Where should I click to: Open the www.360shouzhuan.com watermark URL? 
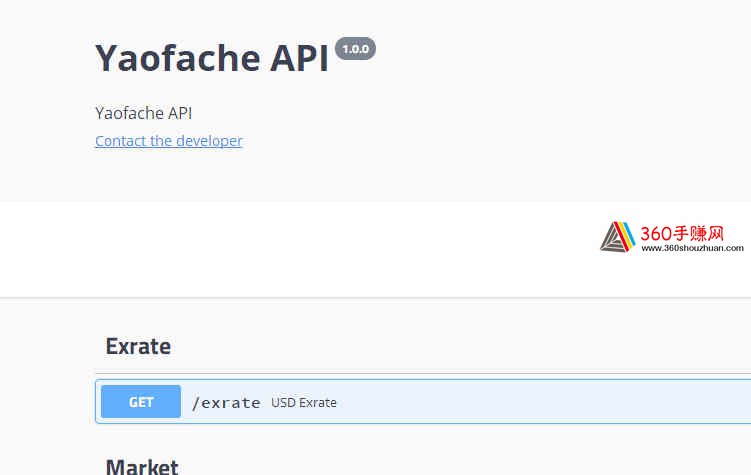692,248
